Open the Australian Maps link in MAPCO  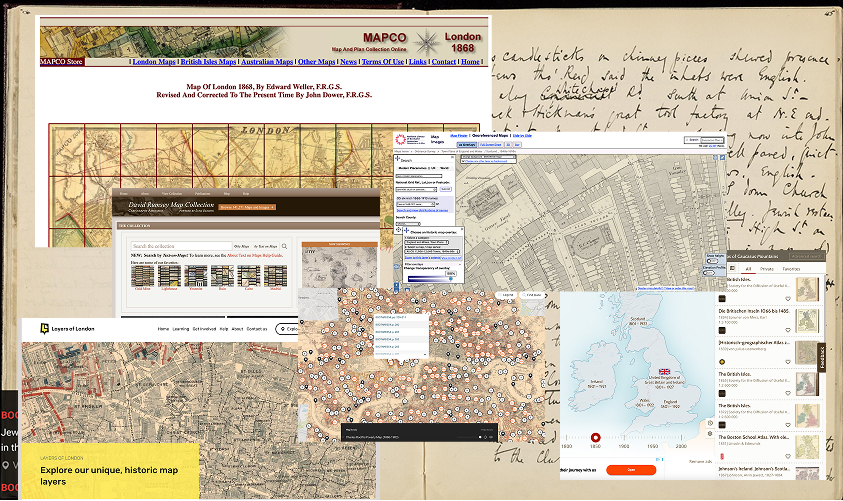click(x=267, y=62)
